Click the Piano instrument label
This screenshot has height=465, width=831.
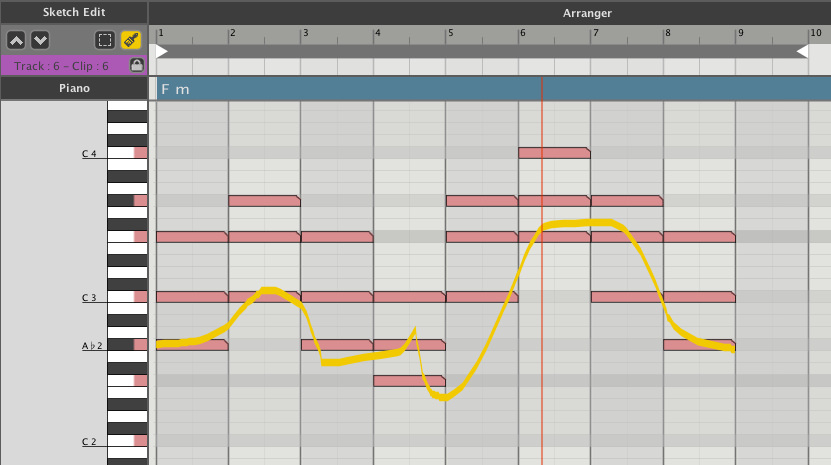74,88
